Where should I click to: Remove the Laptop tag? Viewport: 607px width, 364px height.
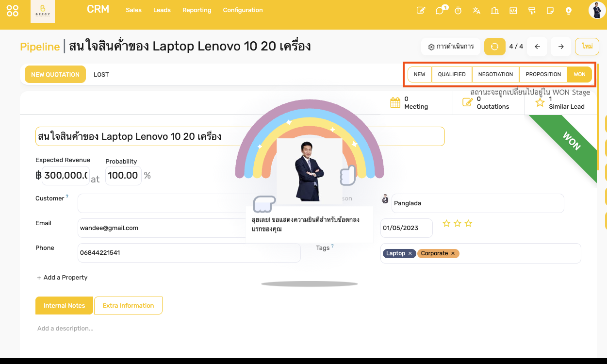click(410, 253)
